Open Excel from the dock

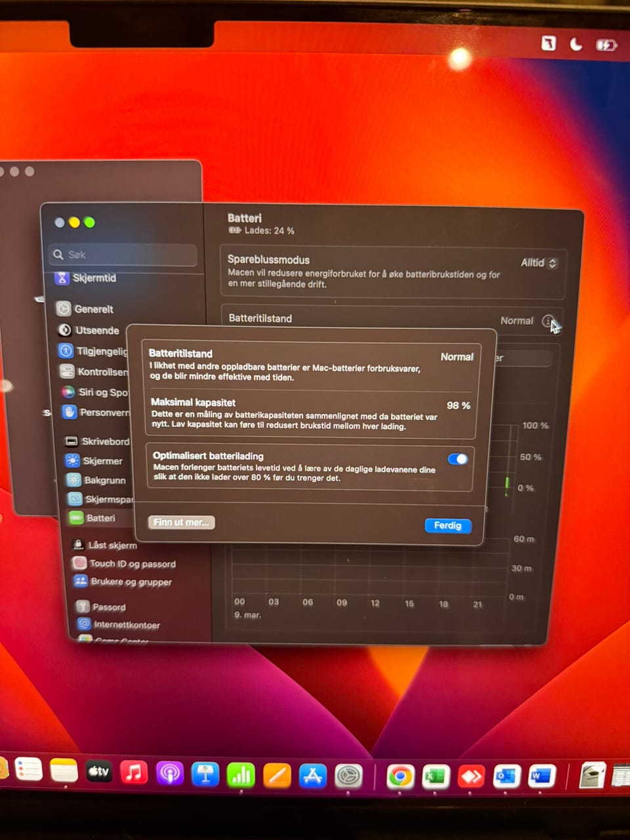click(436, 777)
